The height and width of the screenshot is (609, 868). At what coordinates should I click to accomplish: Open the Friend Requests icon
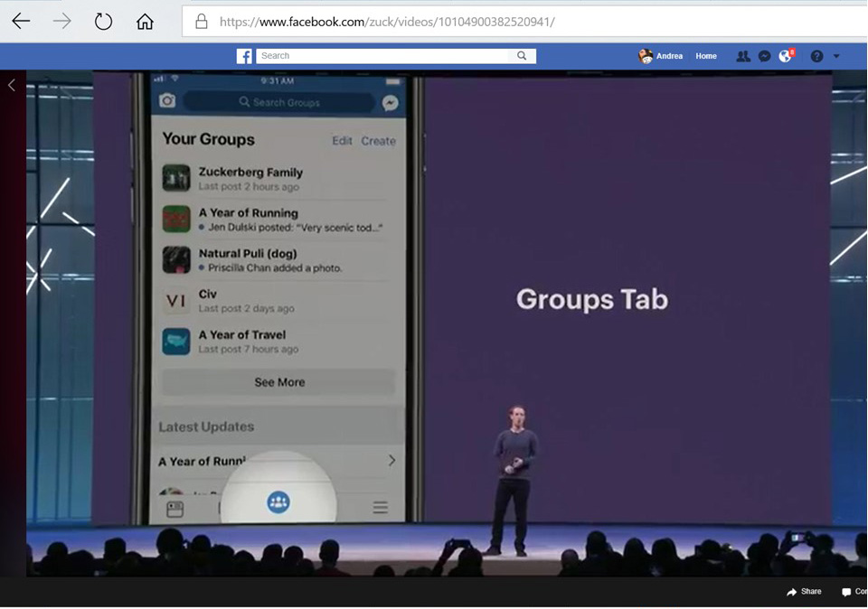742,56
